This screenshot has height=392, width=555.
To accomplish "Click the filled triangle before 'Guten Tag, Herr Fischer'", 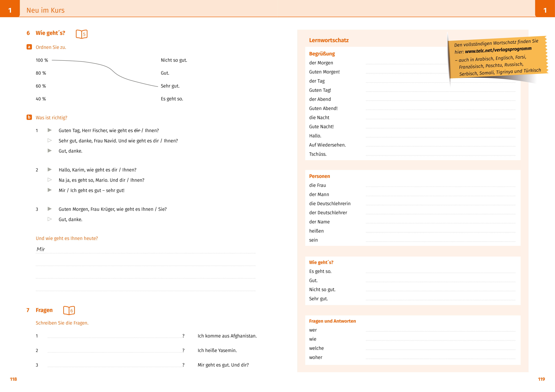I will (x=50, y=130).
